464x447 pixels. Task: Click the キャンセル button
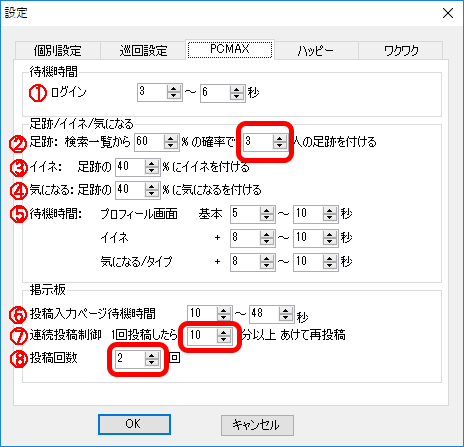point(257,425)
